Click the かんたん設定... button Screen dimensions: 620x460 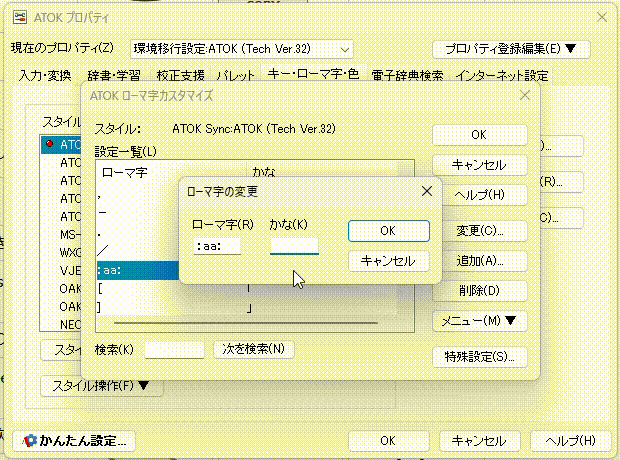(x=74, y=441)
